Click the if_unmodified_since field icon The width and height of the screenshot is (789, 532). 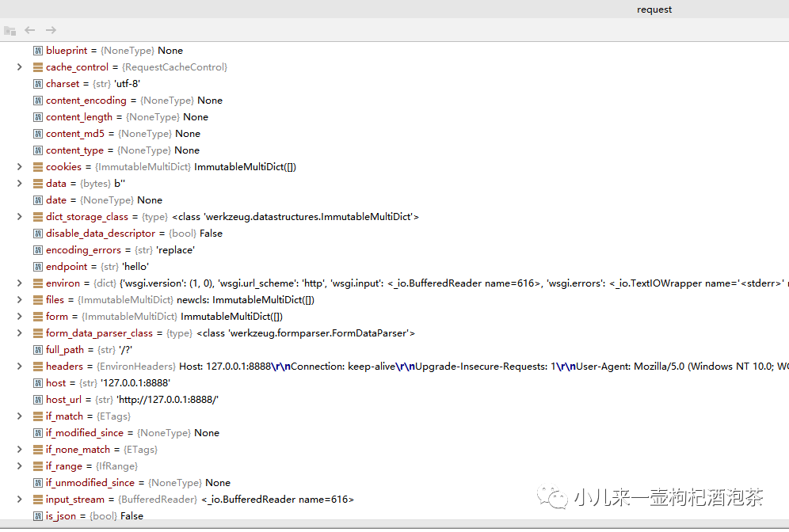pos(38,482)
